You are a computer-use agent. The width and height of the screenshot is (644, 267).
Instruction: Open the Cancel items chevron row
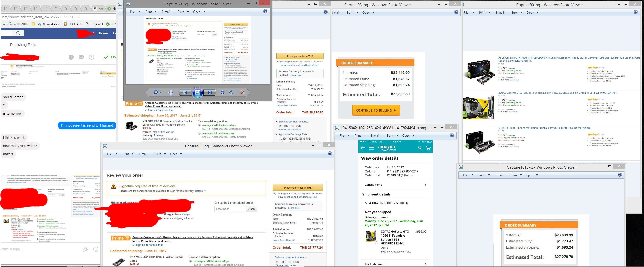tap(396, 185)
